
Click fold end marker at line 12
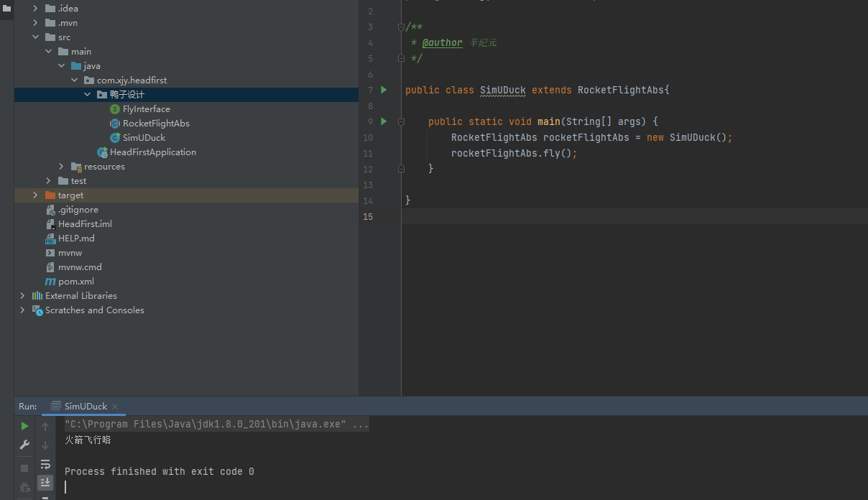click(x=401, y=168)
